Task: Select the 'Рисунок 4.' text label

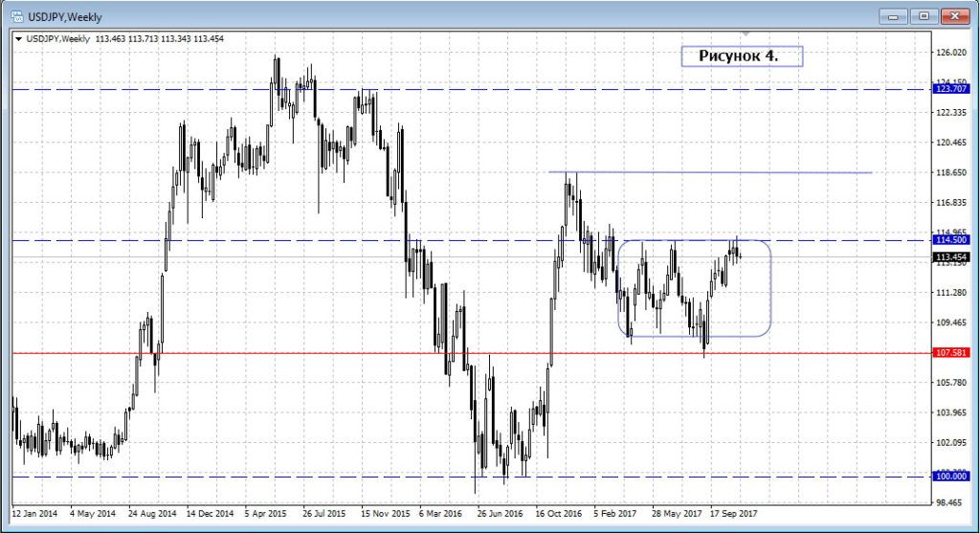Action: (741, 56)
